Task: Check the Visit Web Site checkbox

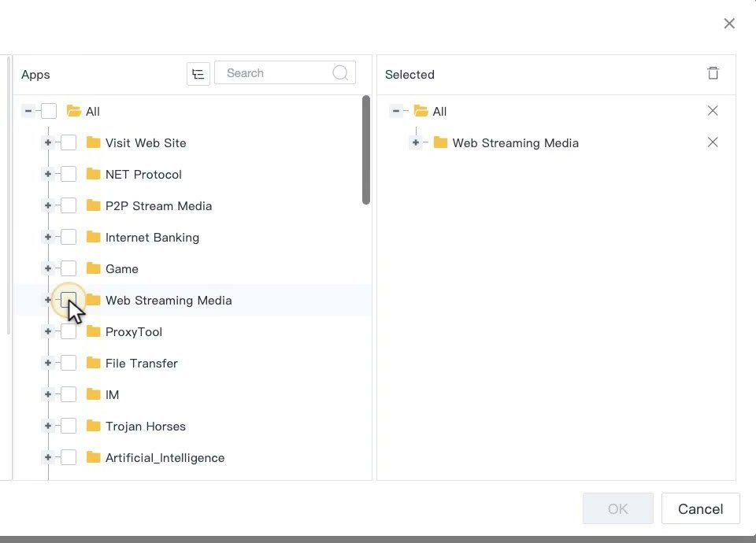Action: coord(69,142)
